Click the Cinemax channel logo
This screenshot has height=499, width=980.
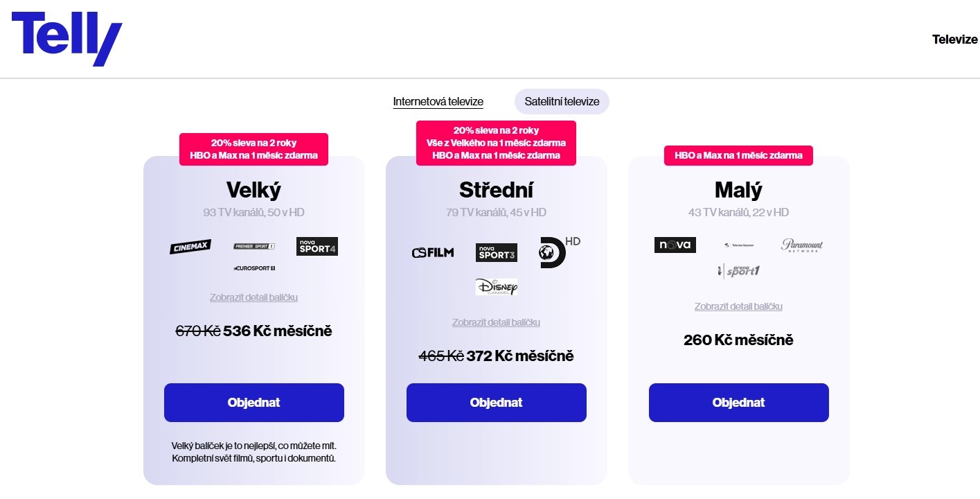tap(190, 247)
